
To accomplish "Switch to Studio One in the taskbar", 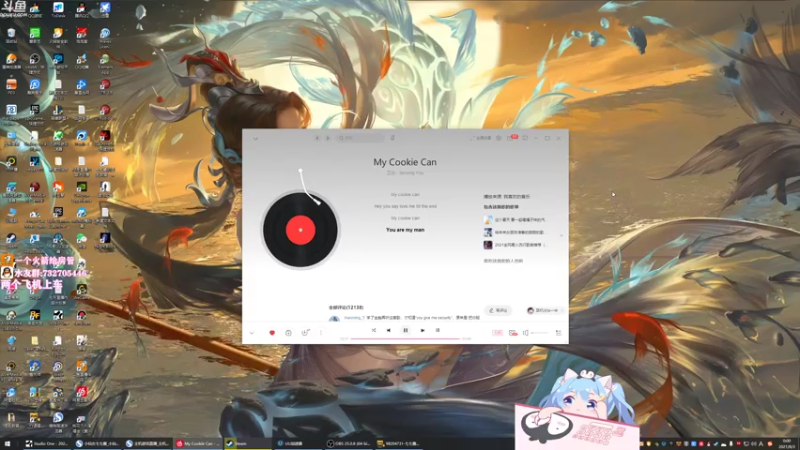I will [x=47, y=444].
